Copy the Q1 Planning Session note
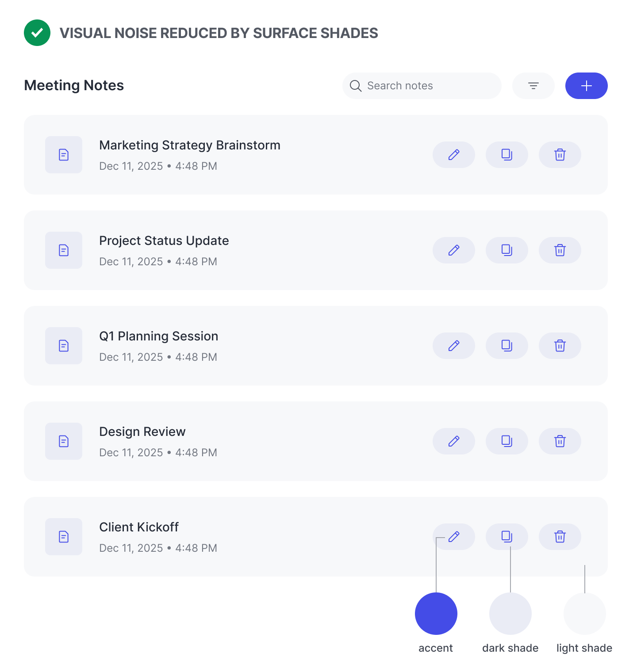 pos(507,346)
